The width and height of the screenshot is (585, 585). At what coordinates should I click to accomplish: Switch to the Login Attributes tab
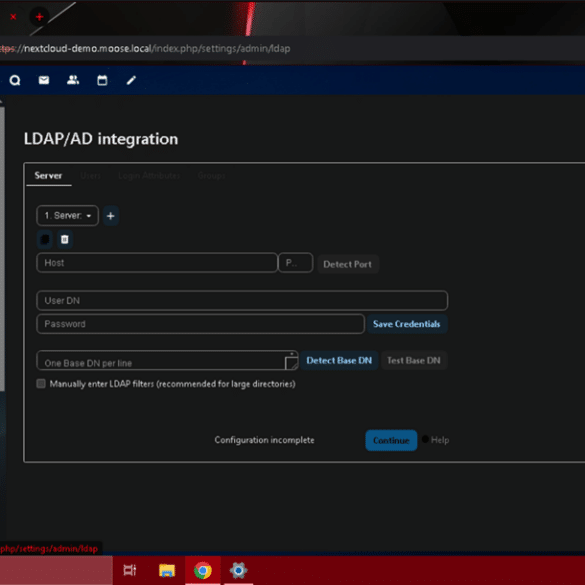pos(149,175)
